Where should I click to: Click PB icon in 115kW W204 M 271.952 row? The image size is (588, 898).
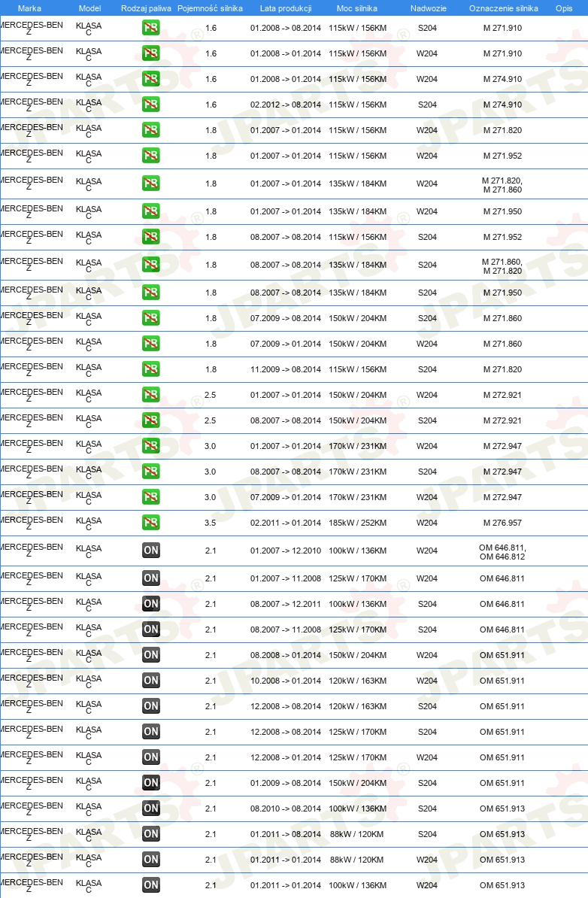point(150,156)
